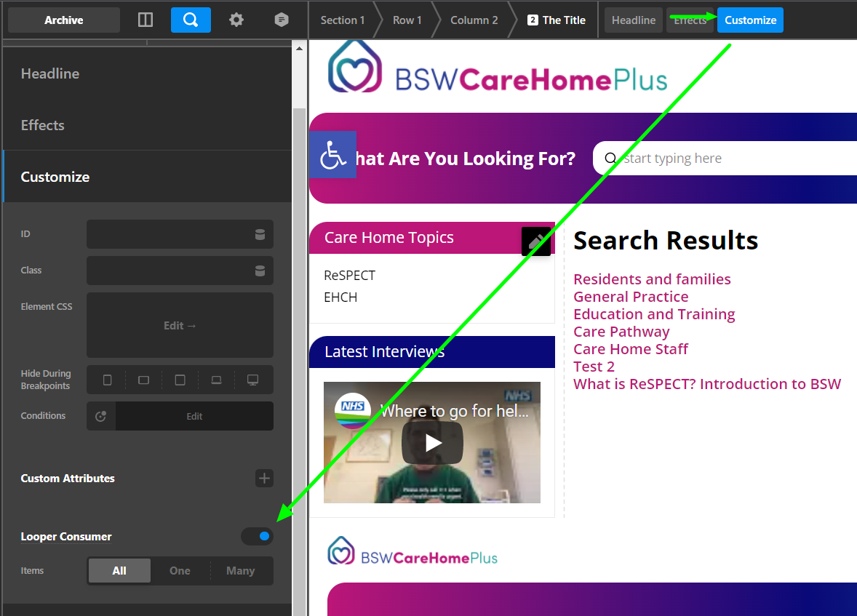Click the NHS channel logo on video
Viewport: 857px width, 616px height.
coord(353,410)
